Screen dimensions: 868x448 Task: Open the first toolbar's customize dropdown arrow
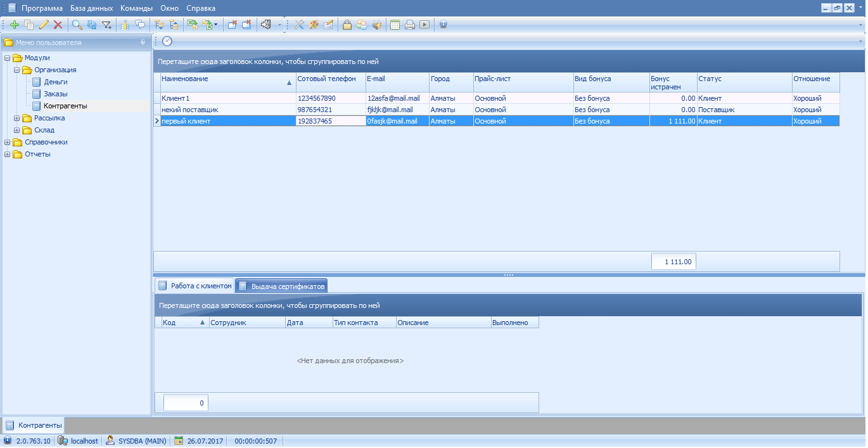[x=279, y=25]
